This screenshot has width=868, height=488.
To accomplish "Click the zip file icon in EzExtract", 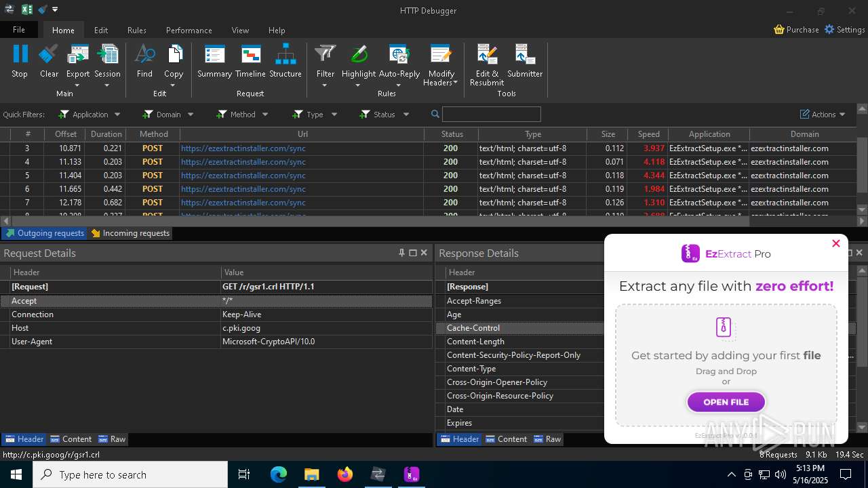I will point(724,327).
